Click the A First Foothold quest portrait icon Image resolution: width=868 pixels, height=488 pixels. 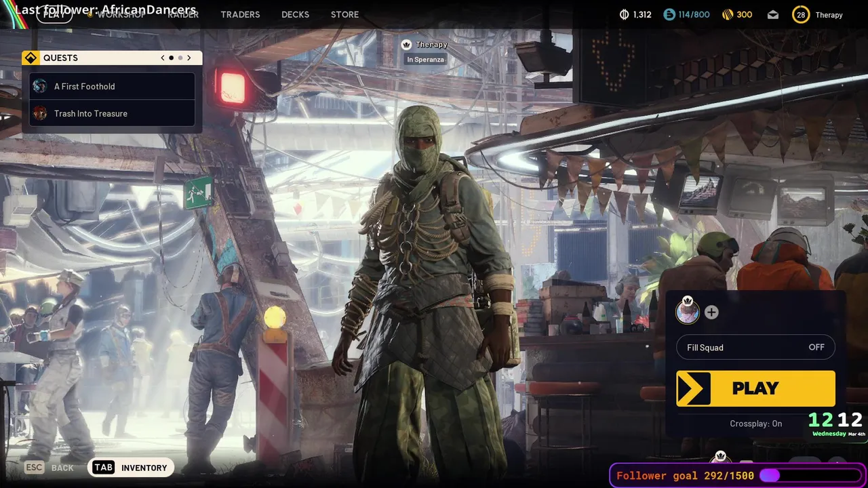tap(40, 86)
